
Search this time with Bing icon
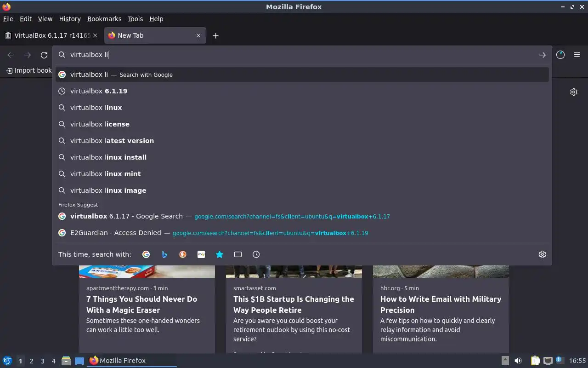click(164, 254)
